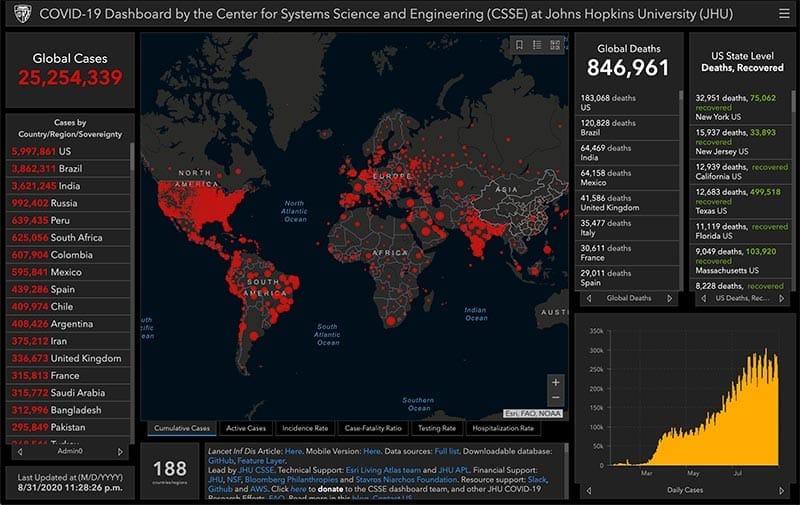Open the Case-Fatality Ratio tab
The height and width of the screenshot is (505, 800).
click(x=373, y=428)
